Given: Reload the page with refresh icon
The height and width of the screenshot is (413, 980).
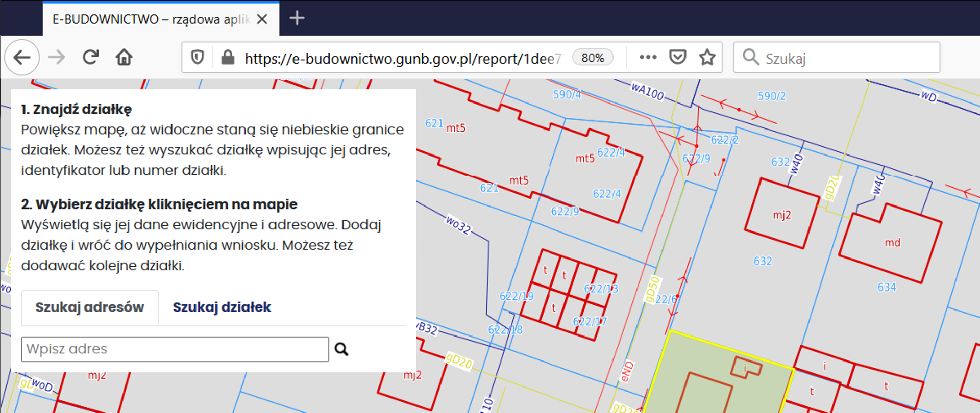Looking at the screenshot, I should (91, 58).
